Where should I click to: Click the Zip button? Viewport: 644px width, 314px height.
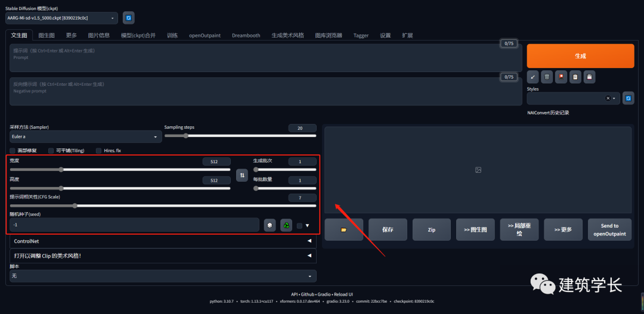point(432,229)
